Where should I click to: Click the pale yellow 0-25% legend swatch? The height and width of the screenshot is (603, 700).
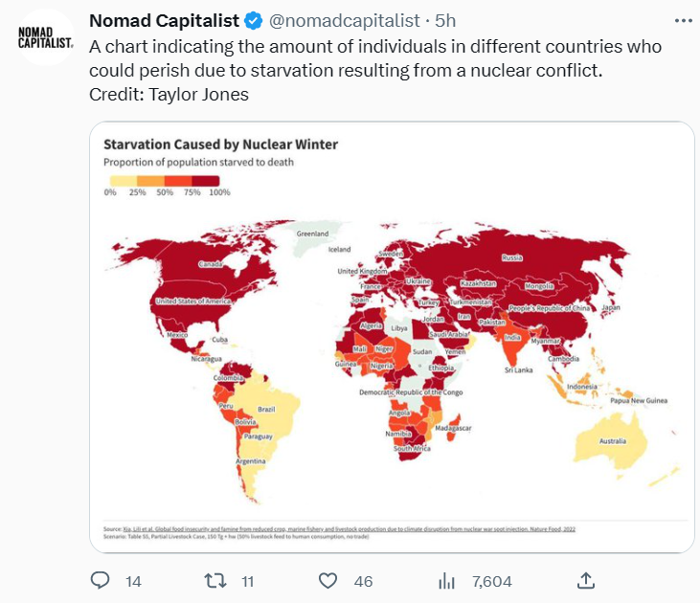tap(124, 181)
